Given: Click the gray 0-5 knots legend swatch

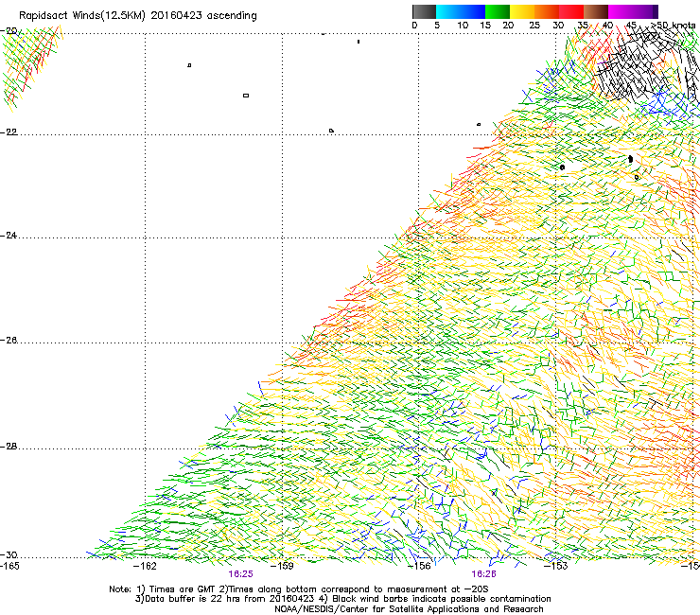Looking at the screenshot, I should [x=424, y=11].
